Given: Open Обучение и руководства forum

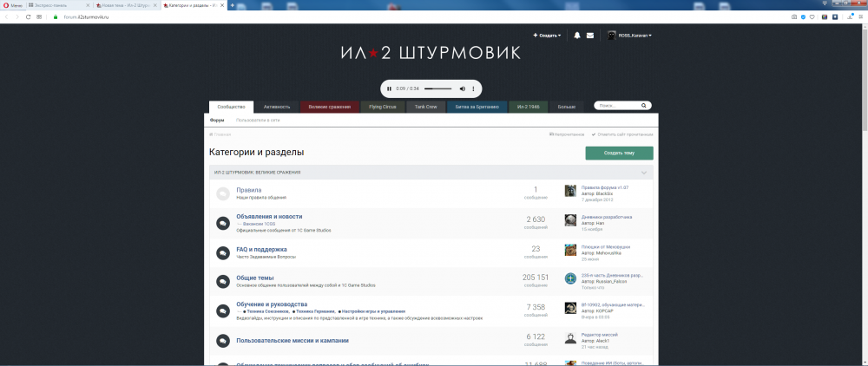Looking at the screenshot, I should point(272,304).
